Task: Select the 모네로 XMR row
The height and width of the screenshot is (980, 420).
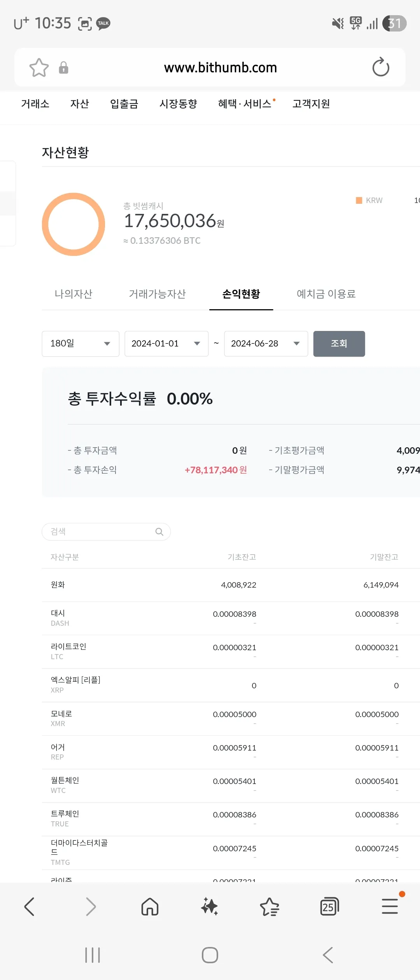Action: click(231, 719)
